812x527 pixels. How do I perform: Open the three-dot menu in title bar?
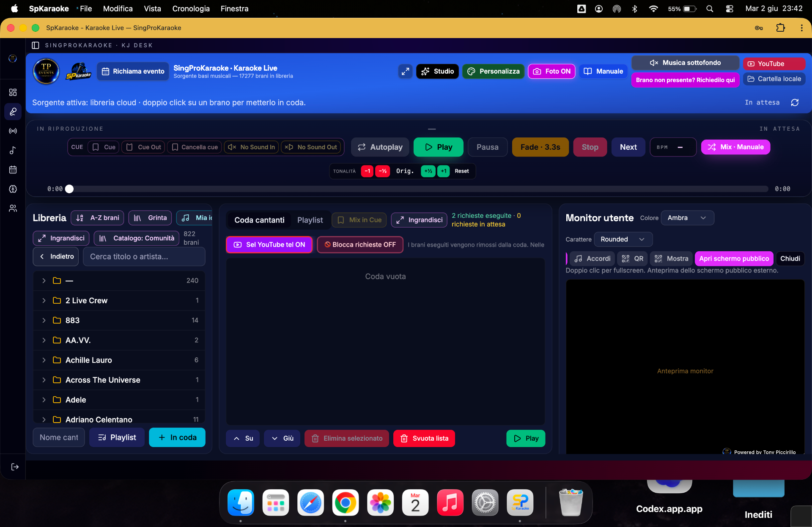point(801,28)
